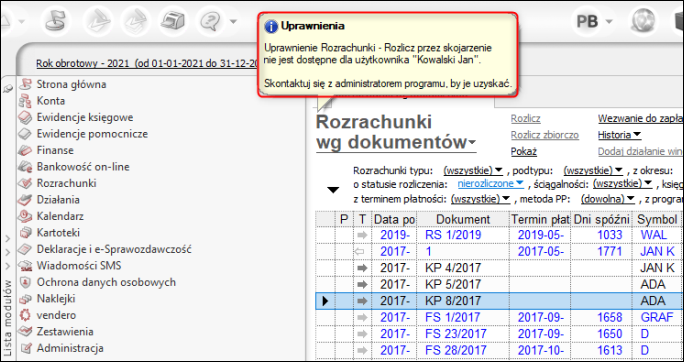Sort by Termin płatności column header
Screen dimensions: 684x362
click(x=540, y=219)
